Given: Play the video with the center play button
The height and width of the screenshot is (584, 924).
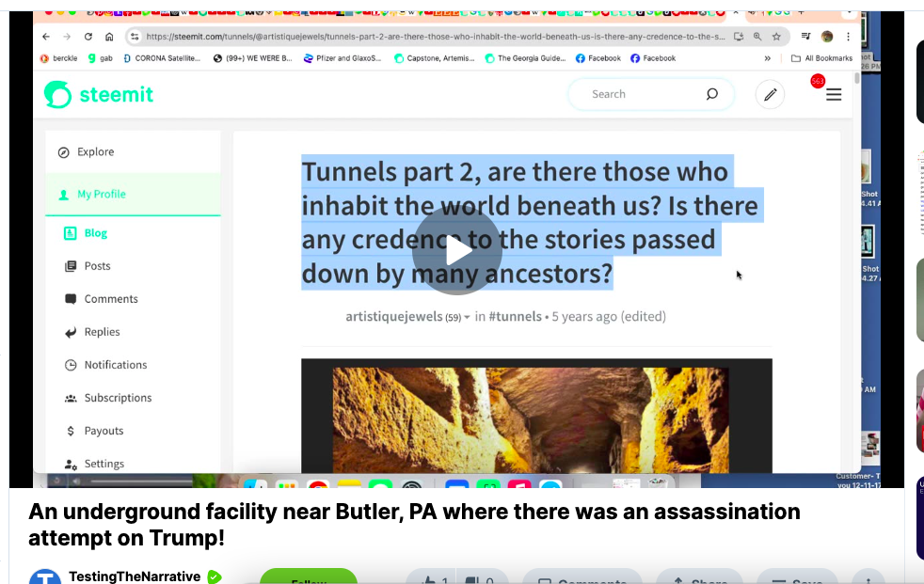Looking at the screenshot, I should tap(457, 250).
